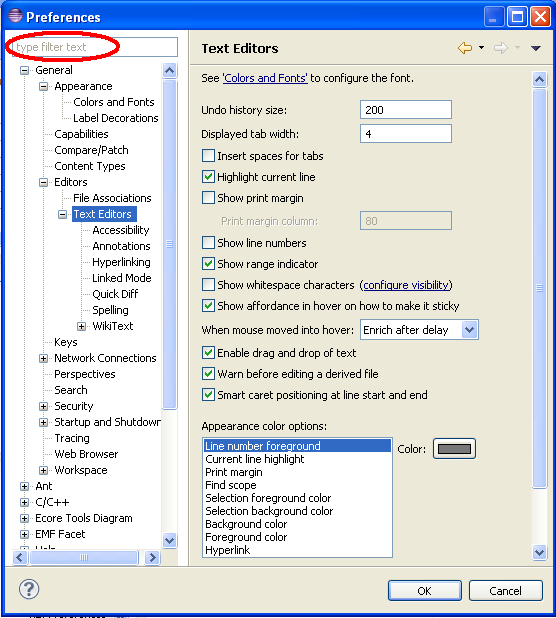Image resolution: width=556 pixels, height=618 pixels.
Task: Click the forward navigation arrow icon
Action: tap(500, 48)
